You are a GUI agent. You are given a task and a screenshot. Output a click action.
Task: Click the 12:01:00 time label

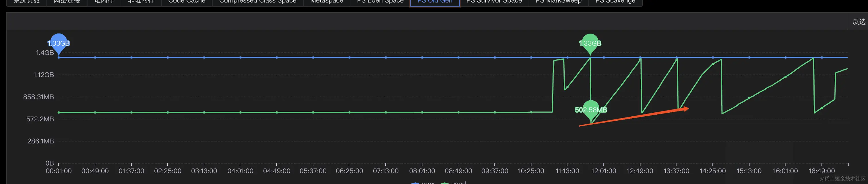pos(604,171)
